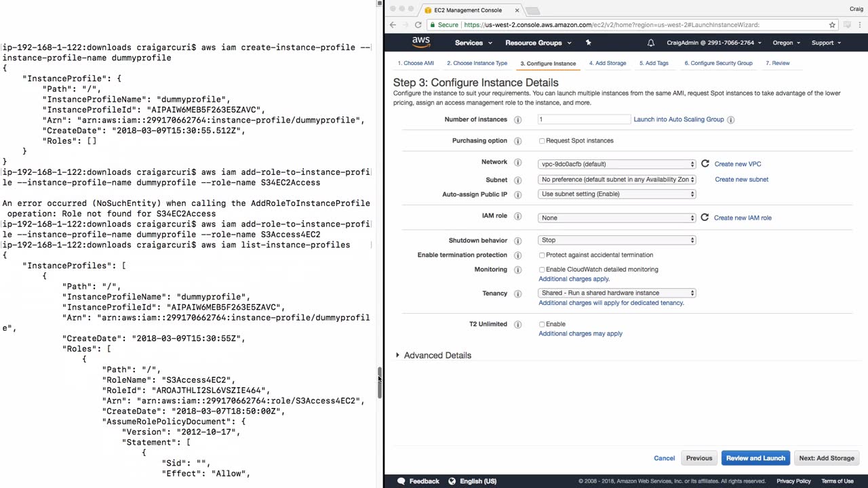Close the EC2 Management Console tab
Screen dimensions: 868x488
[x=517, y=10]
